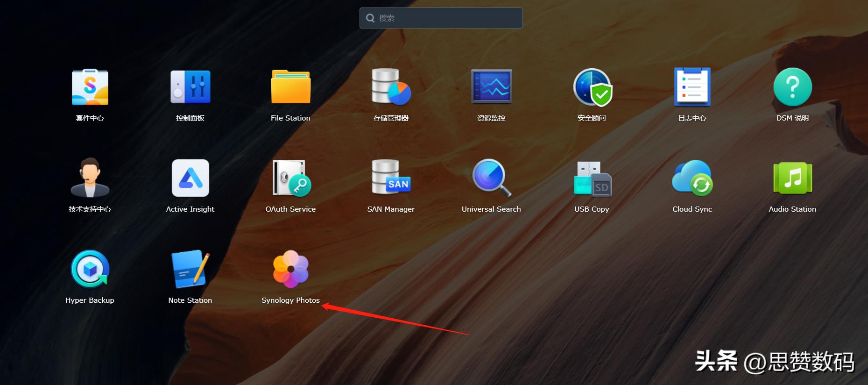Launch SAN Manager icon
The width and height of the screenshot is (868, 385).
coord(391,177)
